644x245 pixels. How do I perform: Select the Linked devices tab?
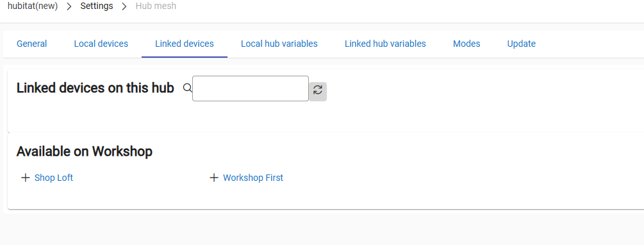tap(185, 44)
